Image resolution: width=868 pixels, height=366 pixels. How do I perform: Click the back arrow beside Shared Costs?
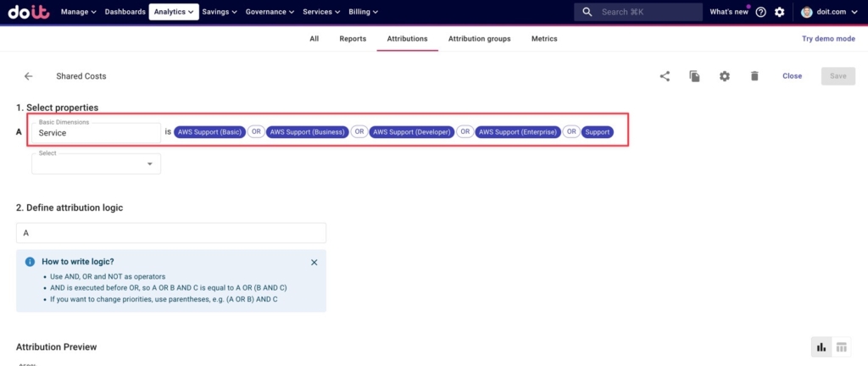(28, 76)
